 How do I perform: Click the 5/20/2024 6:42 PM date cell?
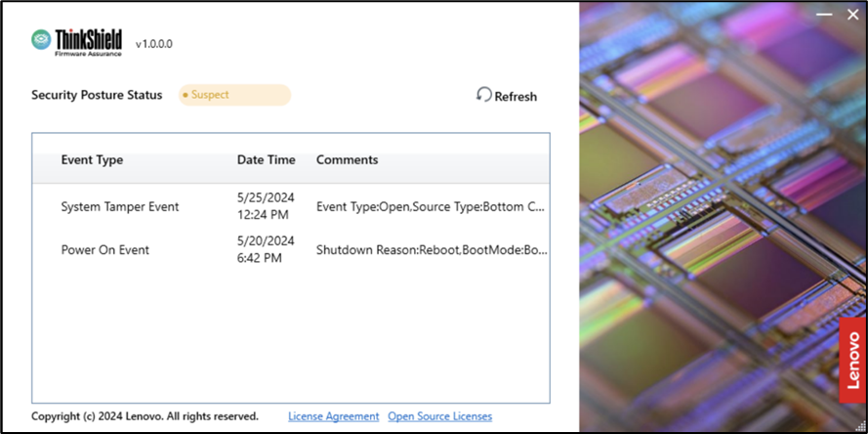(x=266, y=249)
